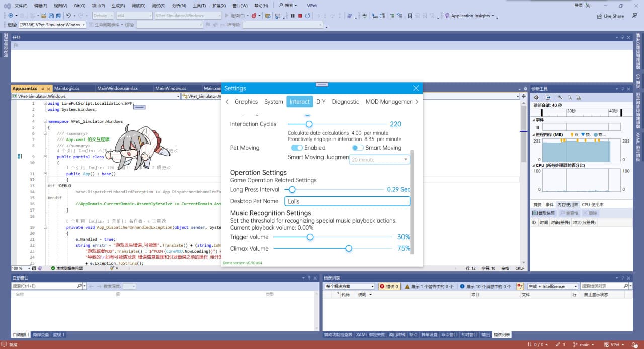Switch to the Graphics tab in Settings

[x=247, y=101]
